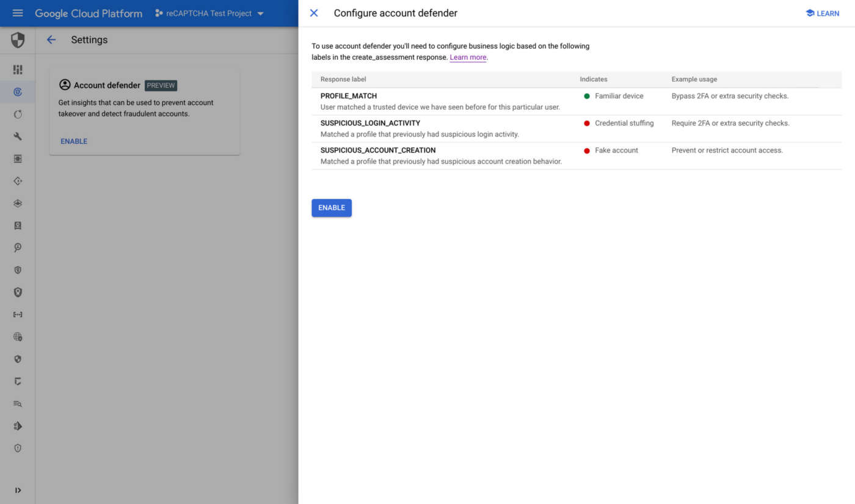Click ENABLE in the Account defender card
The image size is (855, 504).
click(x=73, y=141)
